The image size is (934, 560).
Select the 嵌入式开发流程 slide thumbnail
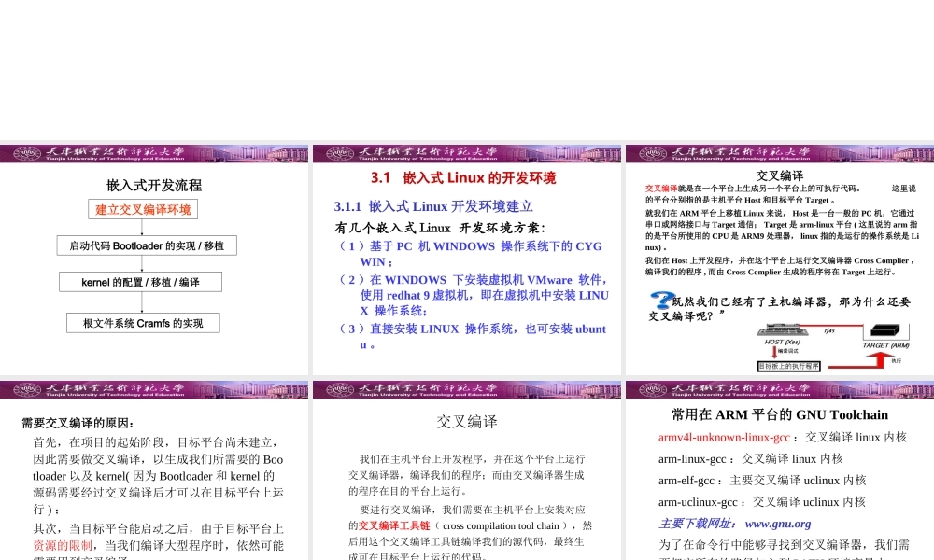coord(155,257)
